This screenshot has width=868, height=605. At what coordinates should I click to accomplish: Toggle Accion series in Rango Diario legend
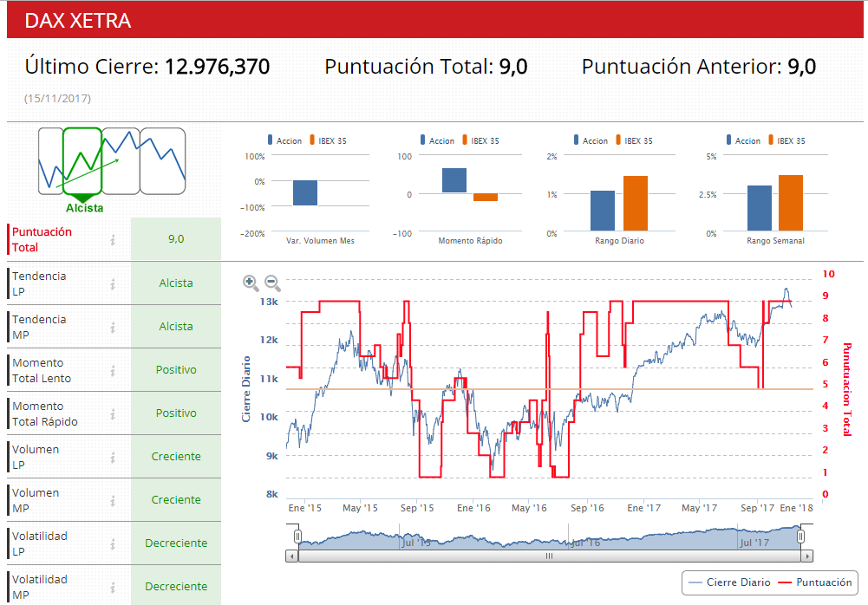tap(591, 140)
